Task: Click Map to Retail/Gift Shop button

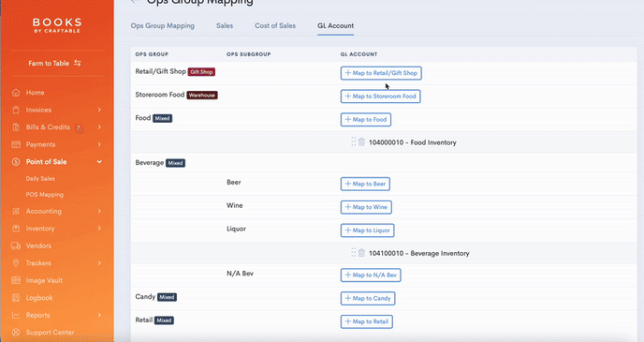Action: [381, 73]
